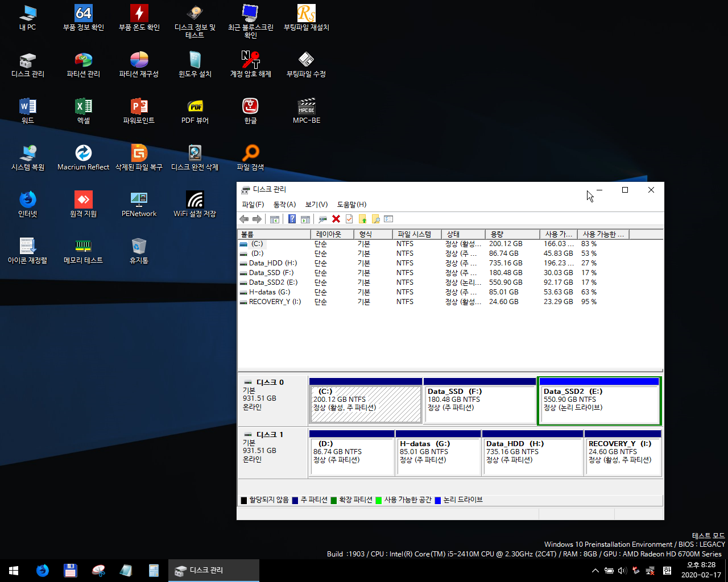Select the Data_SSD (F:) partition block

tap(480, 401)
